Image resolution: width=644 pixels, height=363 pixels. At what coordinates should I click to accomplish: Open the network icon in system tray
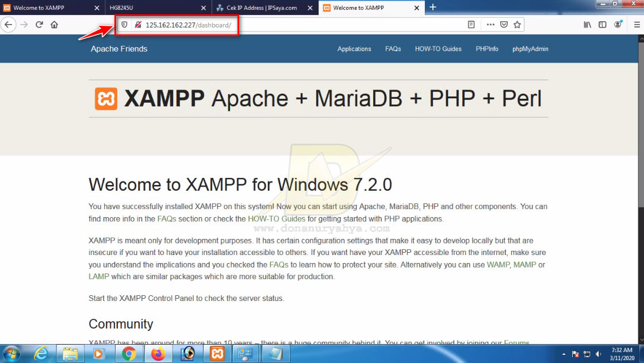(587, 354)
